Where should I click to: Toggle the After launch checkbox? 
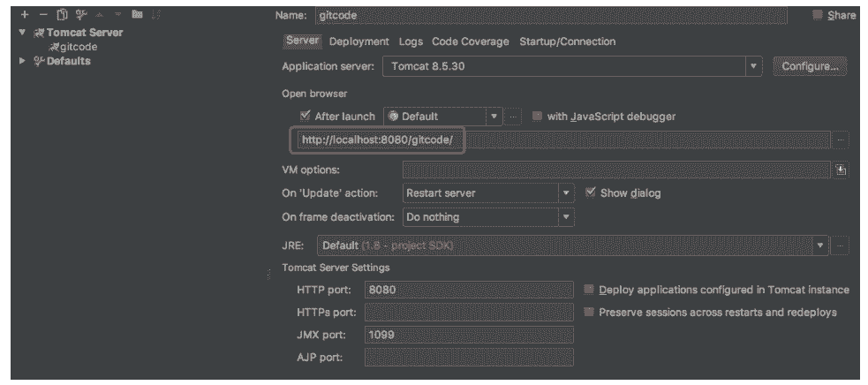point(306,116)
